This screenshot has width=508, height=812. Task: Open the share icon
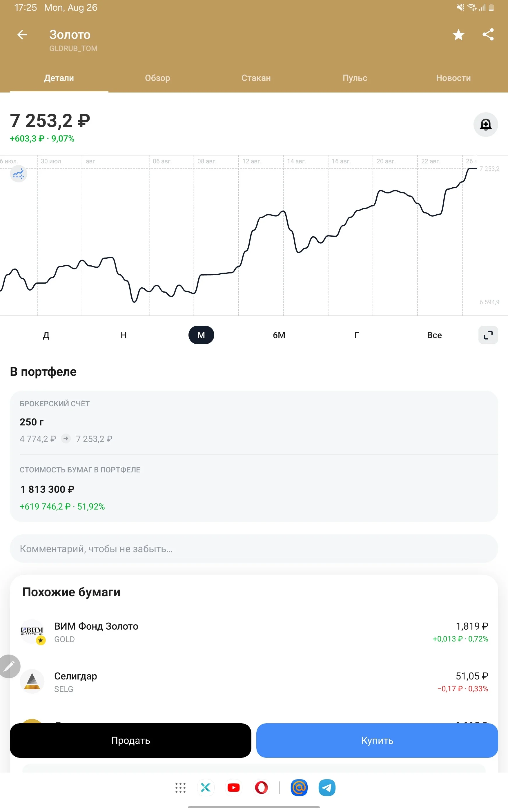(488, 35)
